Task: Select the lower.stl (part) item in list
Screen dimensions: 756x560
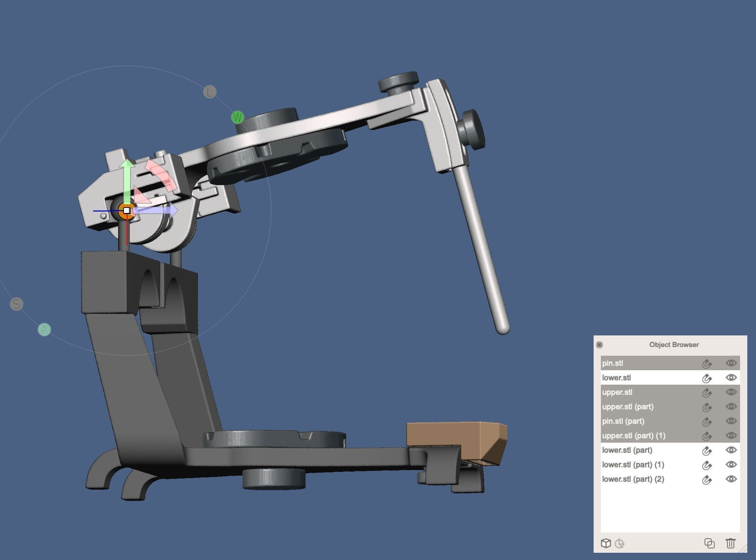Action: (x=627, y=450)
